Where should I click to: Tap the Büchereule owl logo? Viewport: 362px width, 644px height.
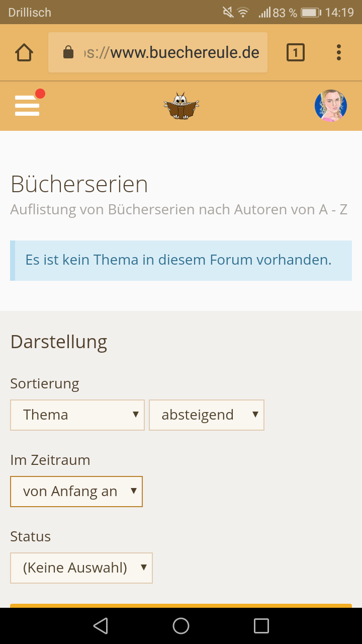(181, 106)
